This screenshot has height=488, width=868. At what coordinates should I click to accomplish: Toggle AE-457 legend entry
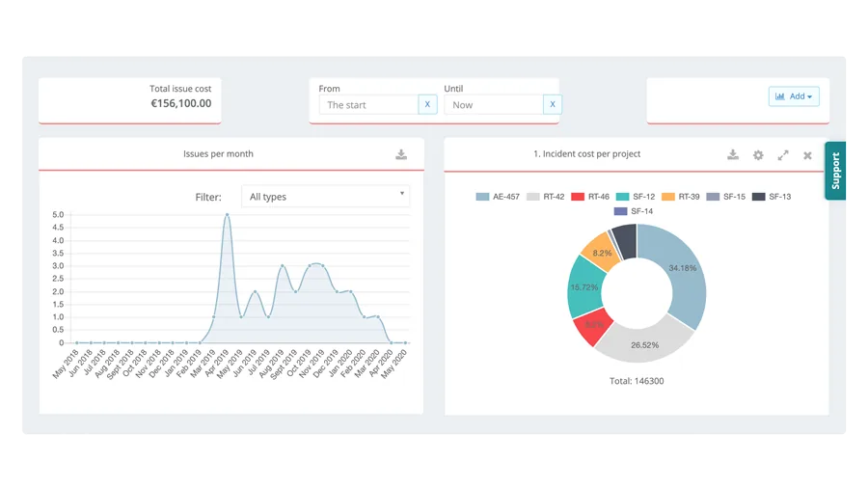[498, 197]
